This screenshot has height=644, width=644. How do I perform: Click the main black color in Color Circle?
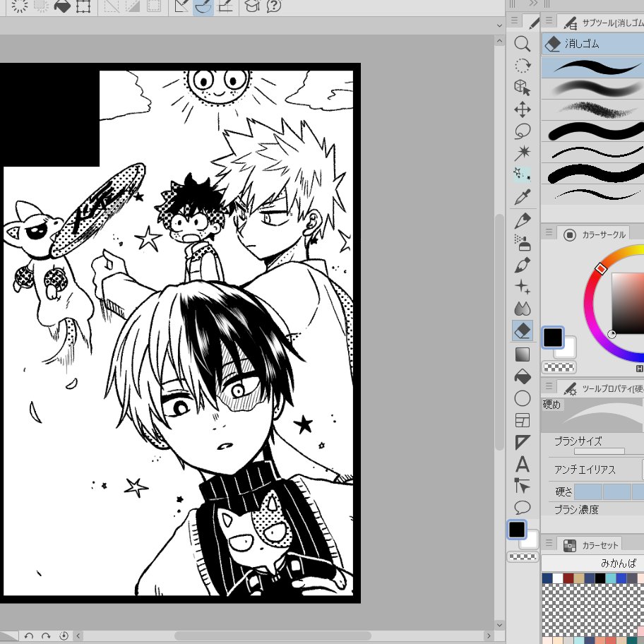click(552, 338)
